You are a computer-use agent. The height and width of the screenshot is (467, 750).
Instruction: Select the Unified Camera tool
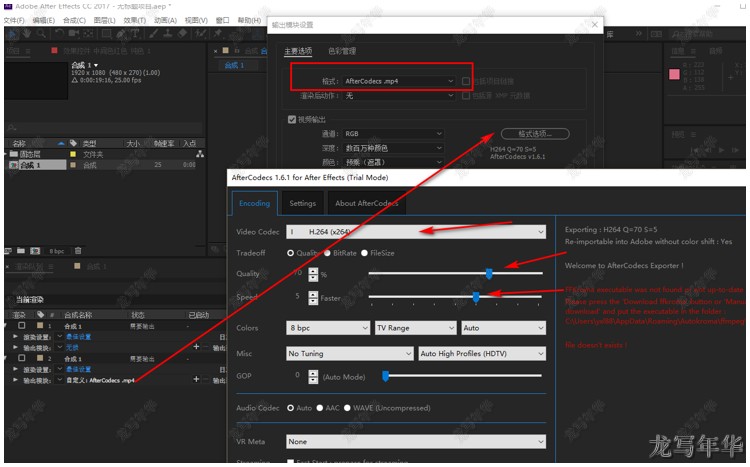(x=74, y=33)
